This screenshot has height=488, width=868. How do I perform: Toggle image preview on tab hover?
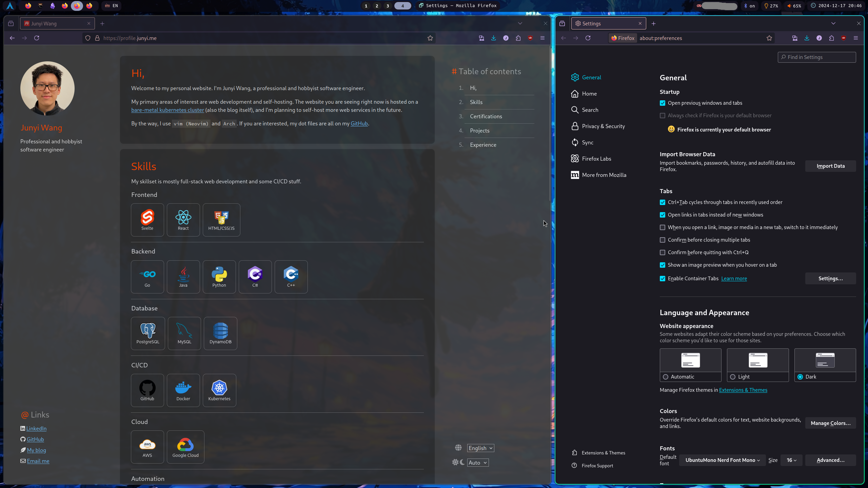(663, 265)
